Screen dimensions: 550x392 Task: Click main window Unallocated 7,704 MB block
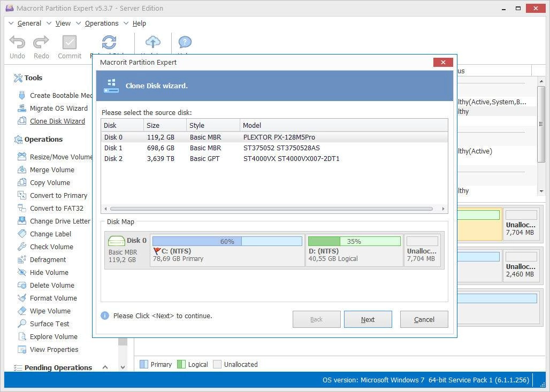[521, 225]
